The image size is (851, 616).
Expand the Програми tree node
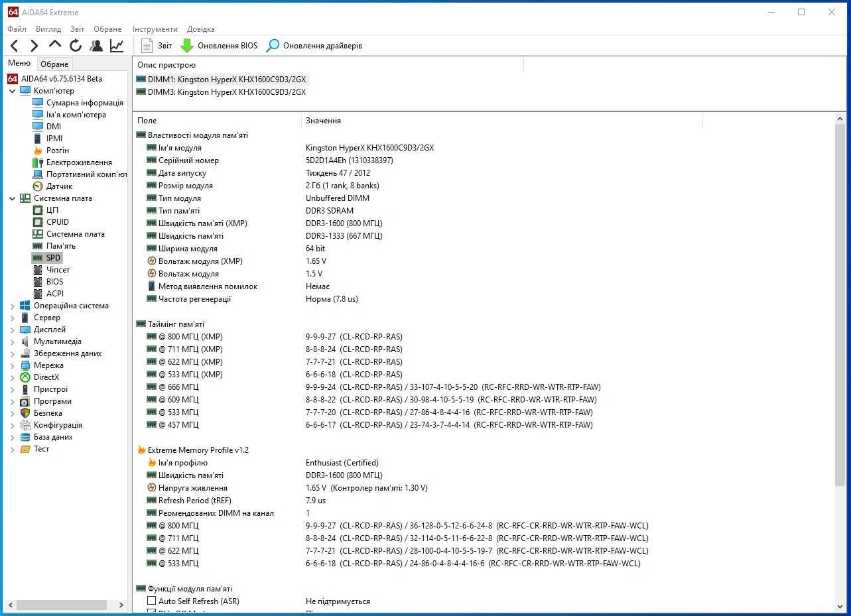coord(13,401)
